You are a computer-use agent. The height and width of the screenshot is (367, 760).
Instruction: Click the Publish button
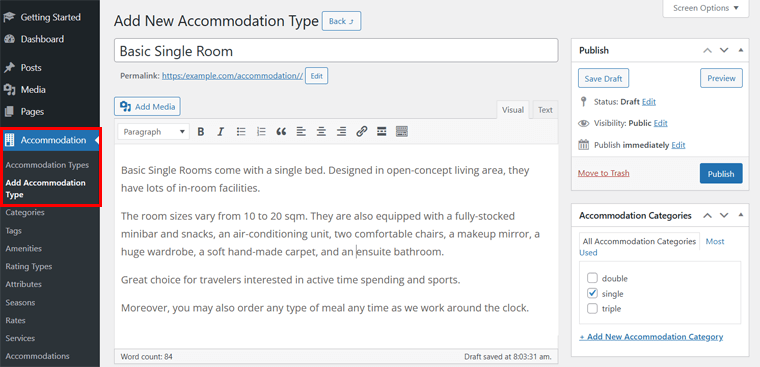click(x=721, y=174)
